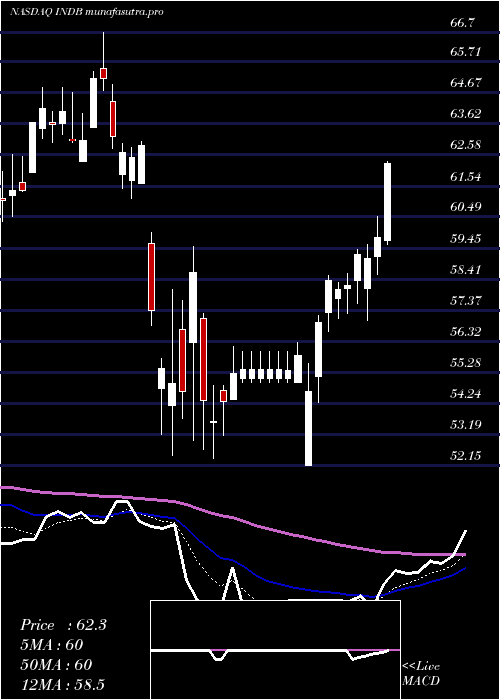
Task: Click the 52.15 price axis label
Action: pos(466,456)
